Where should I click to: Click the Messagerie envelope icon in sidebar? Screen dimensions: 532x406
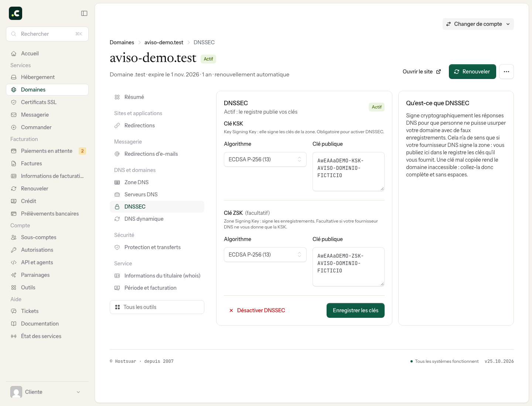click(x=14, y=115)
